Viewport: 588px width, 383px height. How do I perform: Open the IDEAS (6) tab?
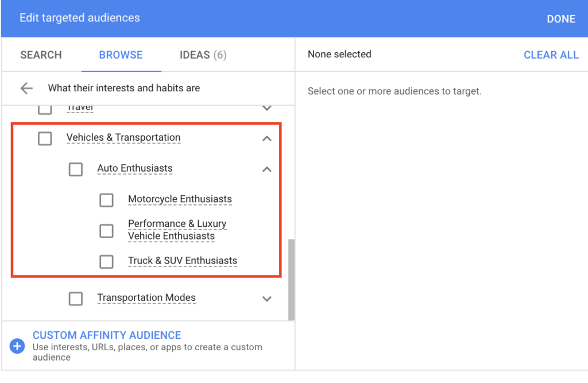tap(203, 55)
